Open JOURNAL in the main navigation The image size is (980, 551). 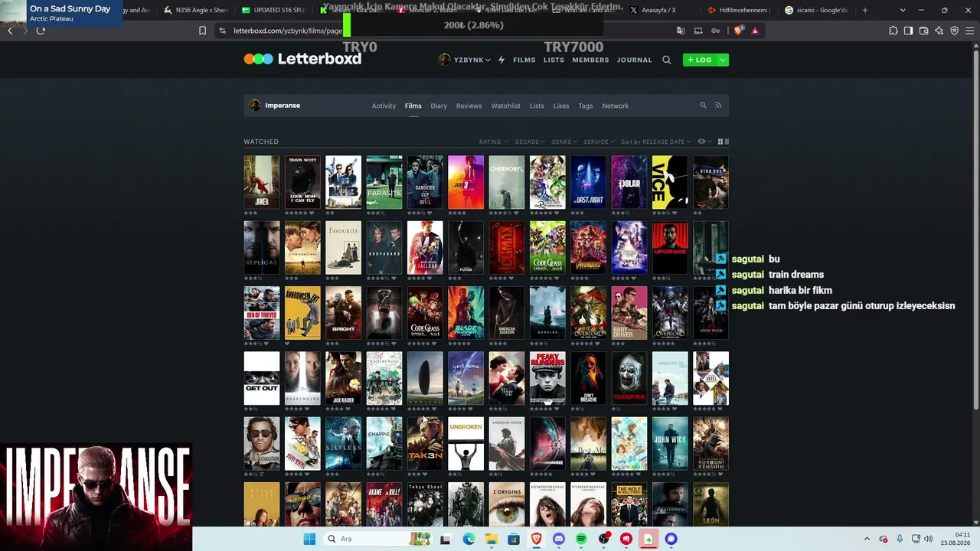635,60
